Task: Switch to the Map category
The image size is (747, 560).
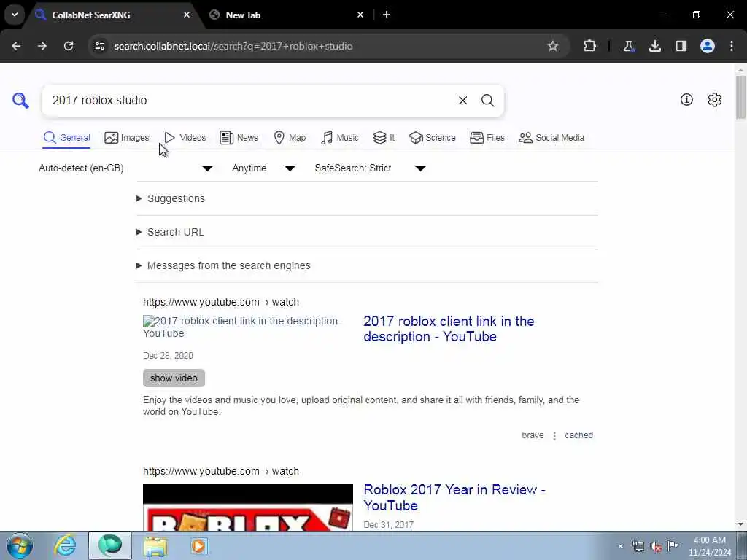Action: click(x=290, y=138)
